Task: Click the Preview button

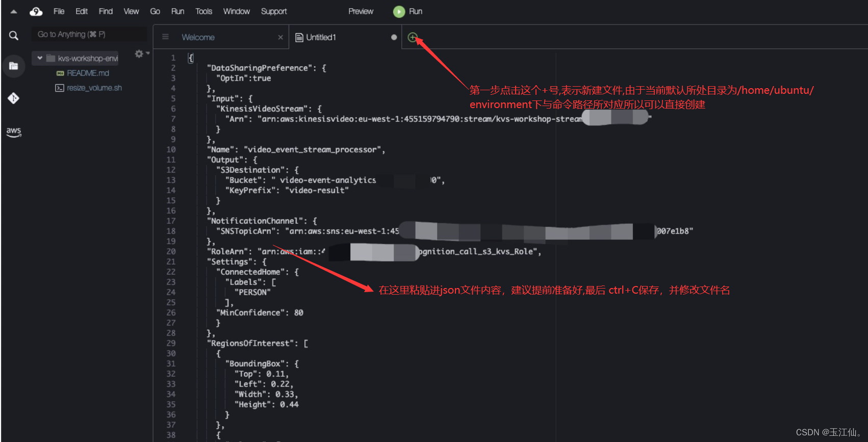Action: 361,11
